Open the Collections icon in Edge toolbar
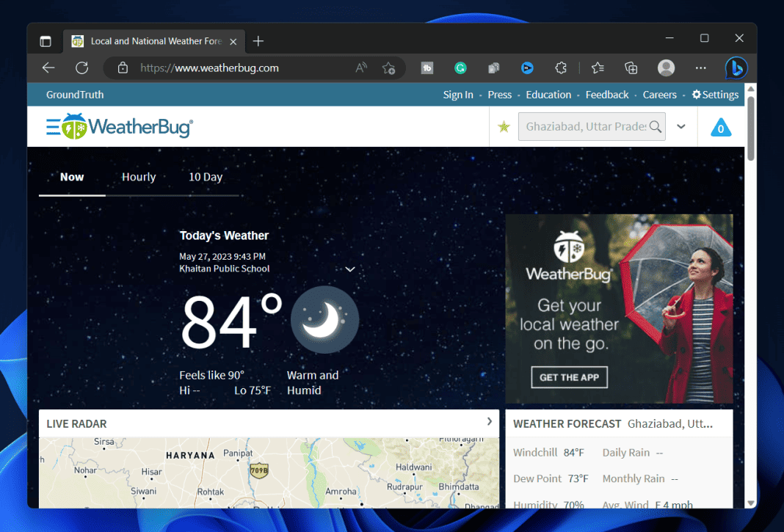The height and width of the screenshot is (532, 784). click(x=631, y=68)
